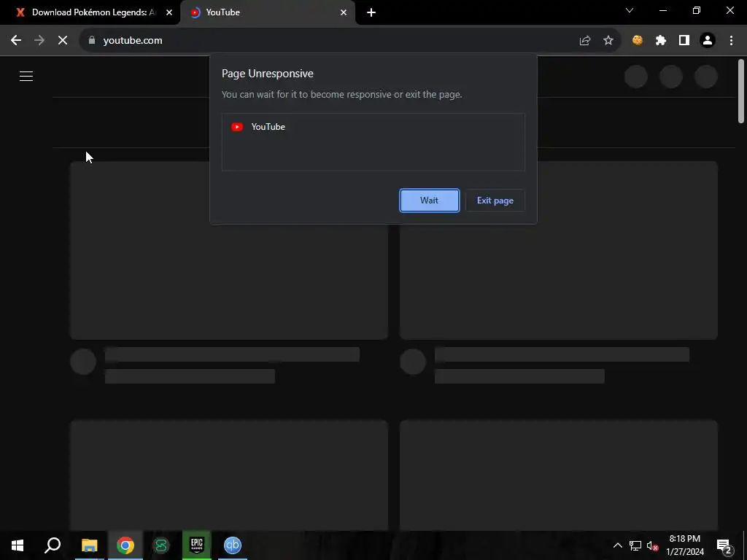Image resolution: width=747 pixels, height=560 pixels.
Task: Restore down the Chrome window
Action: (697, 10)
